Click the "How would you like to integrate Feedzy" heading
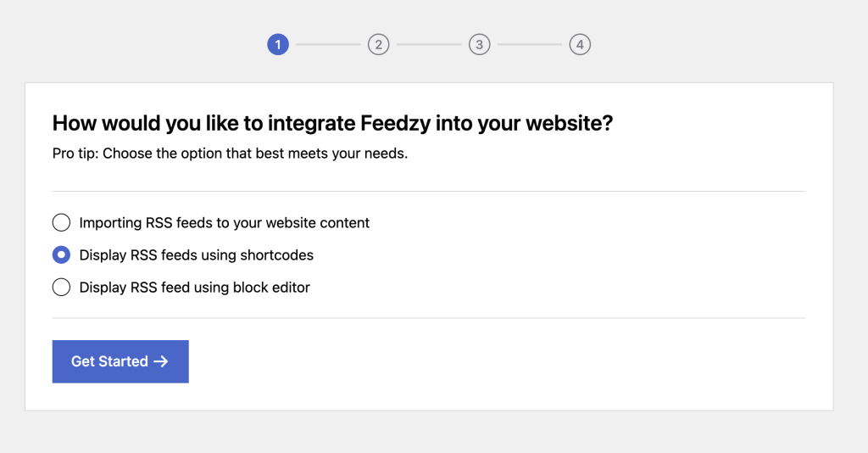The image size is (868, 453). (332, 124)
